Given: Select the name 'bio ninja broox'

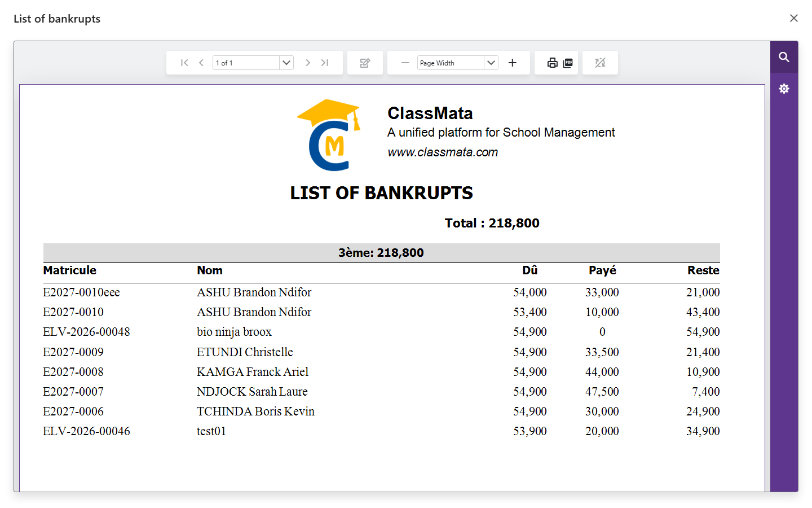Looking at the screenshot, I should 234,332.
